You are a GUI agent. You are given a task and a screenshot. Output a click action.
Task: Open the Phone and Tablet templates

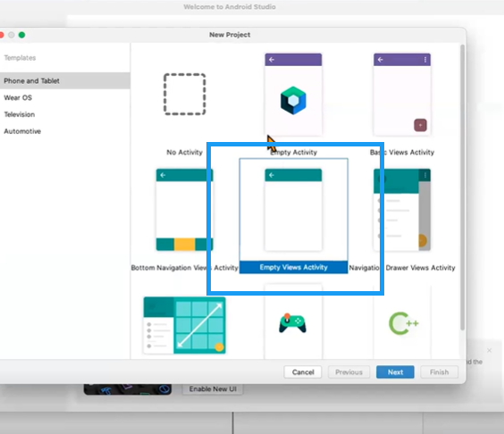pyautogui.click(x=65, y=80)
